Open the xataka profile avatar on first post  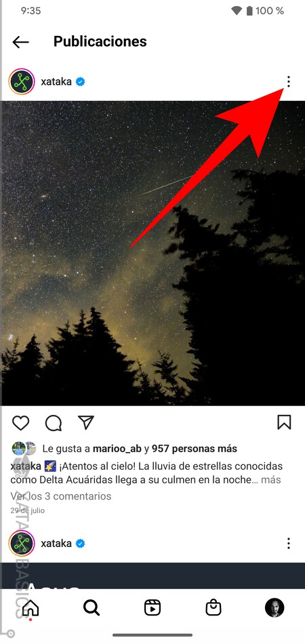[x=21, y=82]
